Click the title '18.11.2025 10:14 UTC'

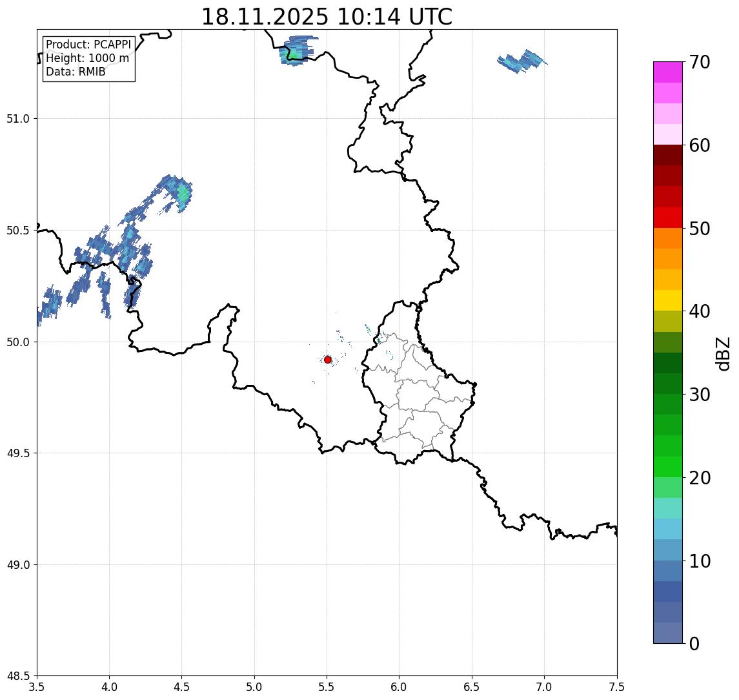pyautogui.click(x=327, y=17)
